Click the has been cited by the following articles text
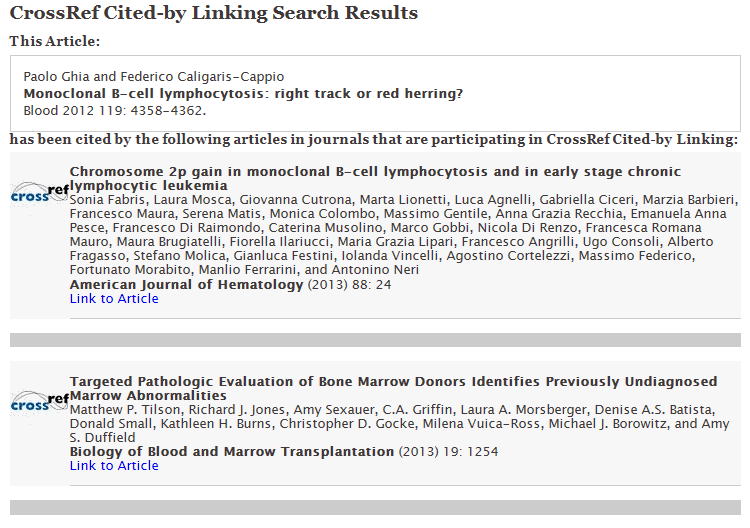This screenshot has width=750, height=528. click(x=374, y=139)
